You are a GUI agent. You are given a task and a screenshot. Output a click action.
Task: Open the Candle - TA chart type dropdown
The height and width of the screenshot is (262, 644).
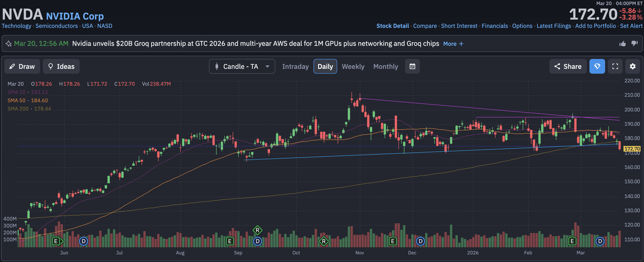[242, 67]
